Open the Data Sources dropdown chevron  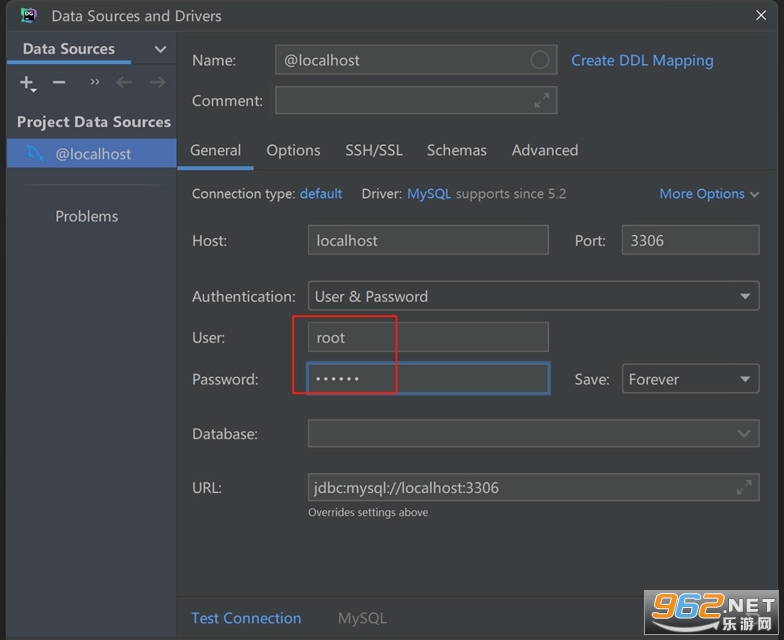click(x=160, y=49)
